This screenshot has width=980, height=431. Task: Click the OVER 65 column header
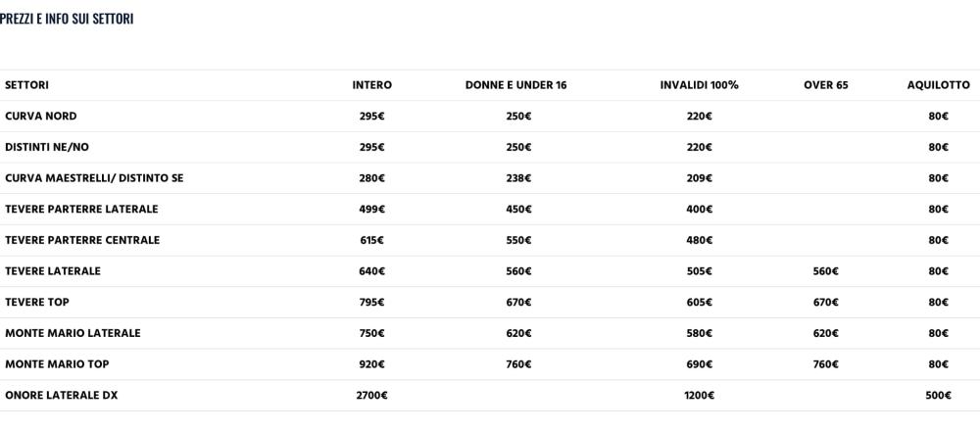coord(825,85)
